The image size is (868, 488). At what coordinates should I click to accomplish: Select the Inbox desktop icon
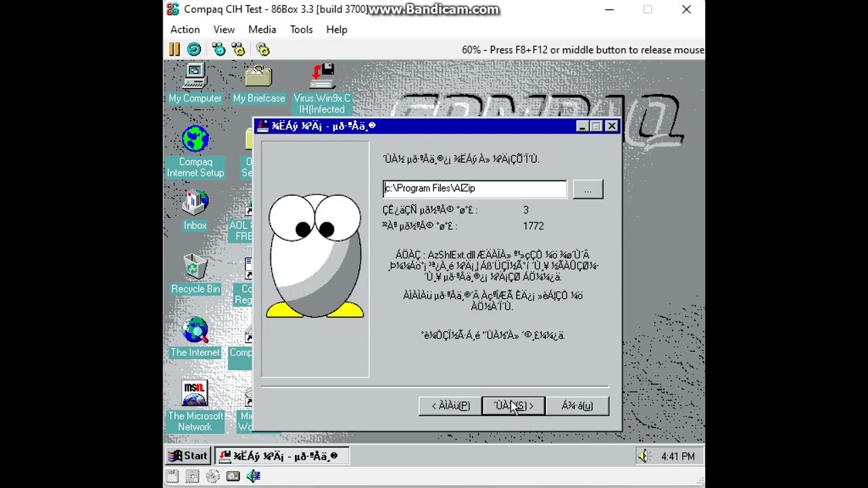195,210
